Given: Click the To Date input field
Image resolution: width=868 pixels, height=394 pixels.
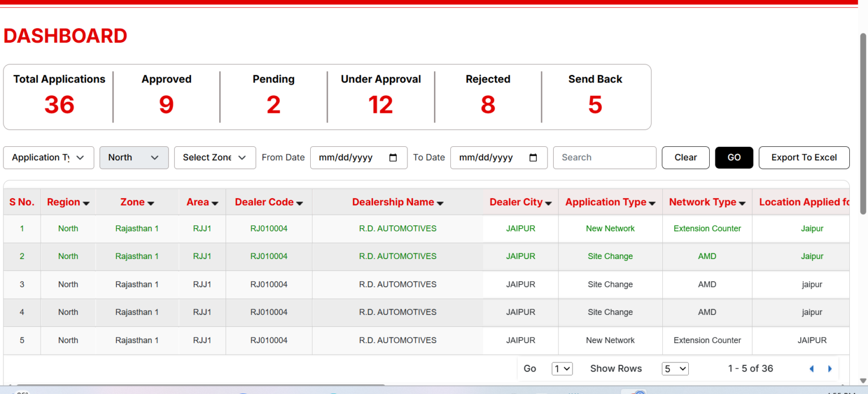Looking at the screenshot, I should point(498,157).
